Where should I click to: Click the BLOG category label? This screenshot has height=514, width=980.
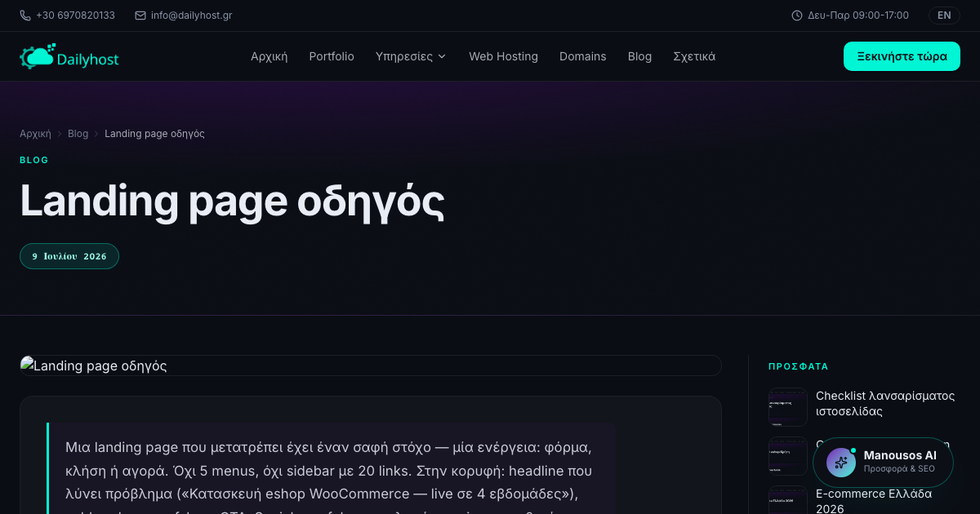(x=34, y=160)
